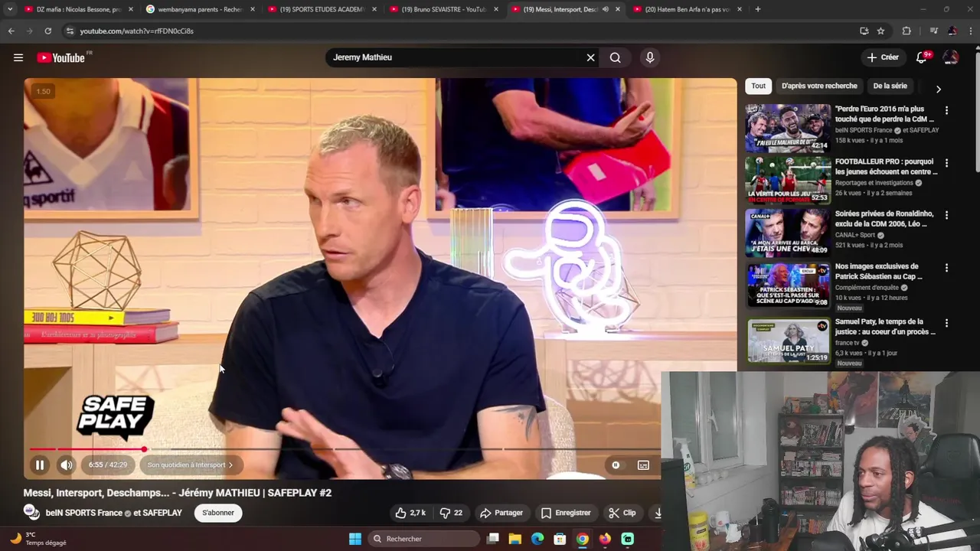Open the browser extensions puzzle icon
980x551 pixels.
pyautogui.click(x=906, y=31)
